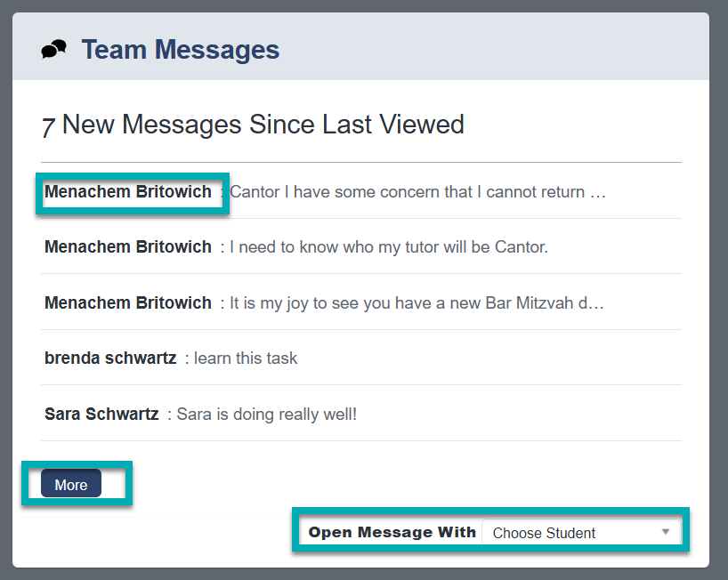Click Sara Schwartz's sender name

tap(101, 414)
